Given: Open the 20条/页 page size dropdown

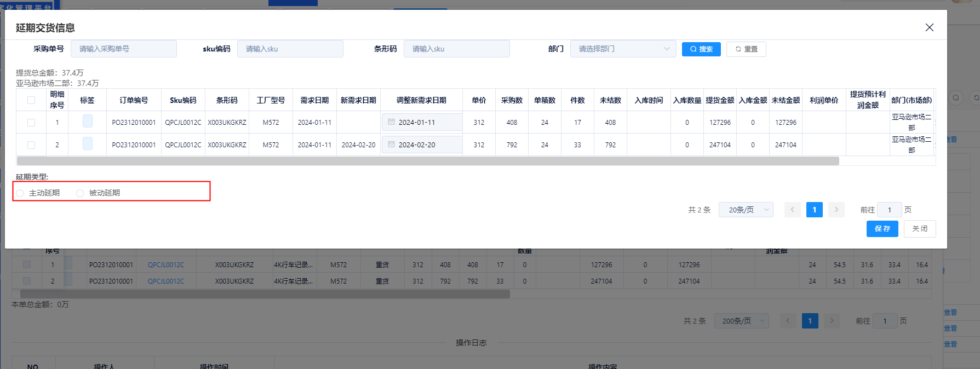Looking at the screenshot, I should (746, 210).
